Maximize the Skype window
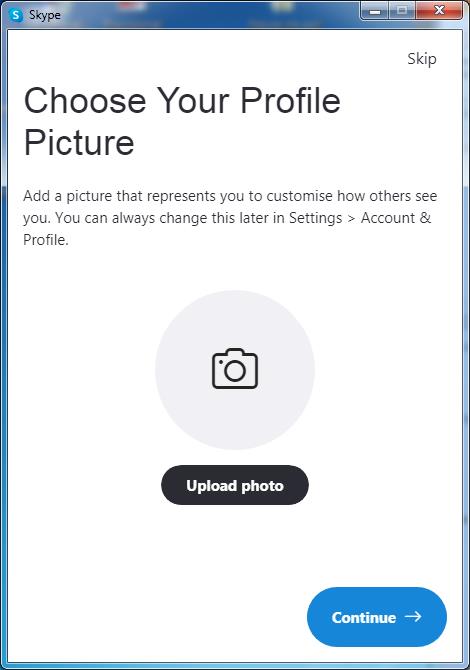The image size is (470, 670). click(402, 11)
